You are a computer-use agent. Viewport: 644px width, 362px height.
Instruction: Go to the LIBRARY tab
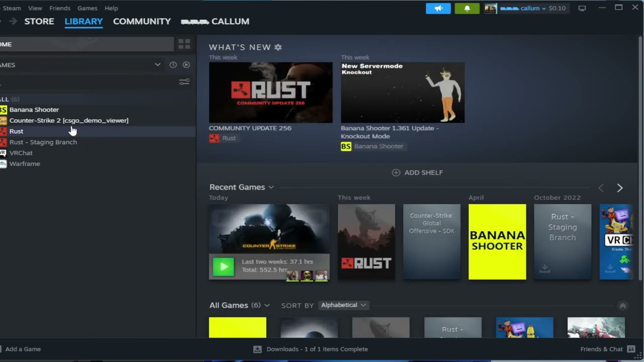tap(84, 21)
